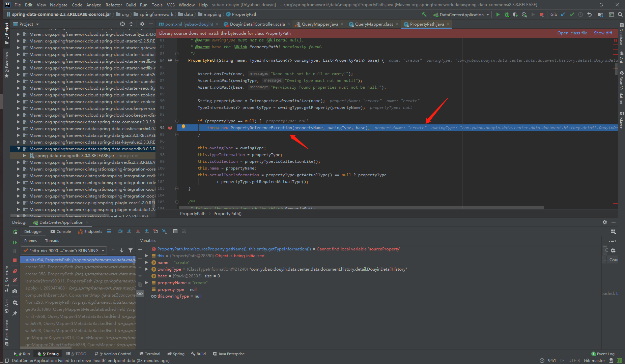Expand the 'this' variable node
Viewport: 625px width, 364px height.
[x=147, y=255]
